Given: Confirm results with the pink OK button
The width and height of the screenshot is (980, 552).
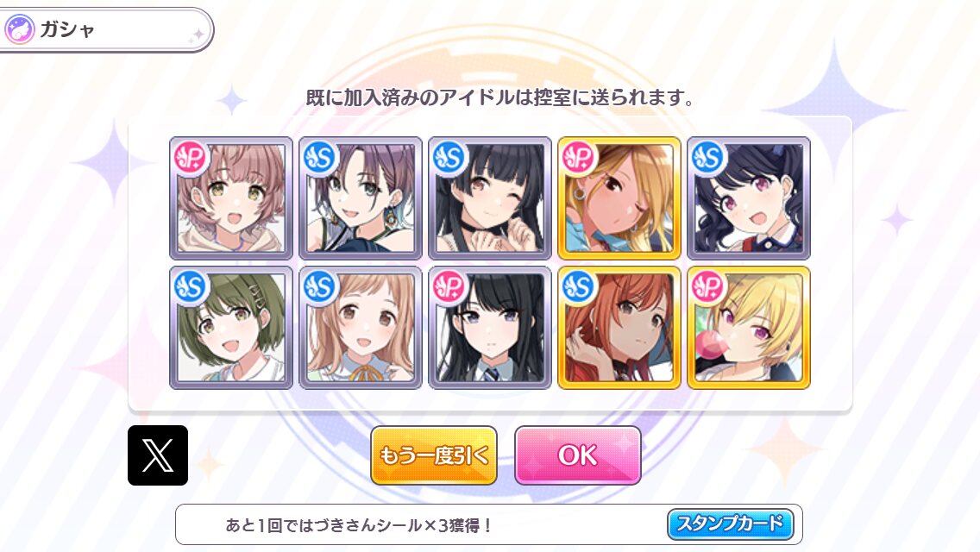Looking at the screenshot, I should pyautogui.click(x=577, y=455).
